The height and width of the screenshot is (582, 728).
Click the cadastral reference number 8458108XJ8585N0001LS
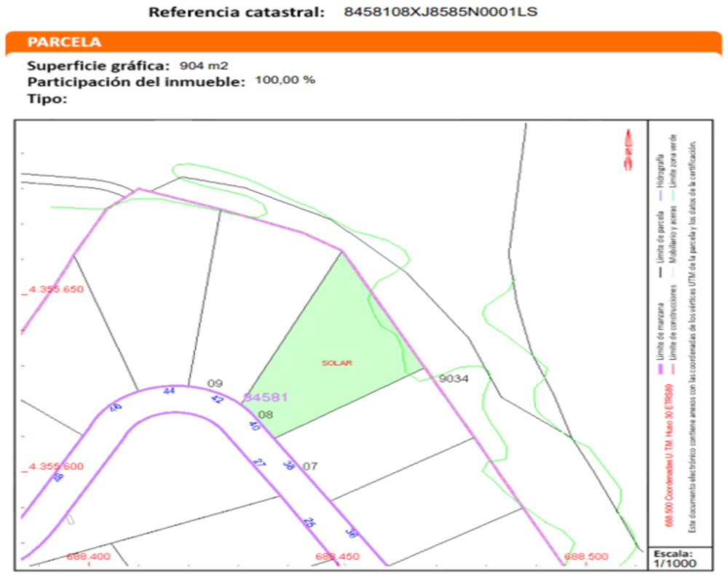click(440, 12)
